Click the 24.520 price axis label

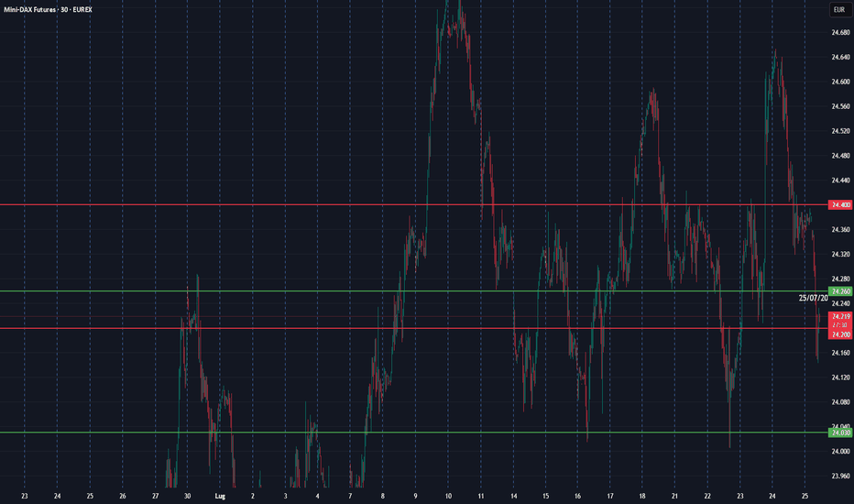pyautogui.click(x=840, y=131)
